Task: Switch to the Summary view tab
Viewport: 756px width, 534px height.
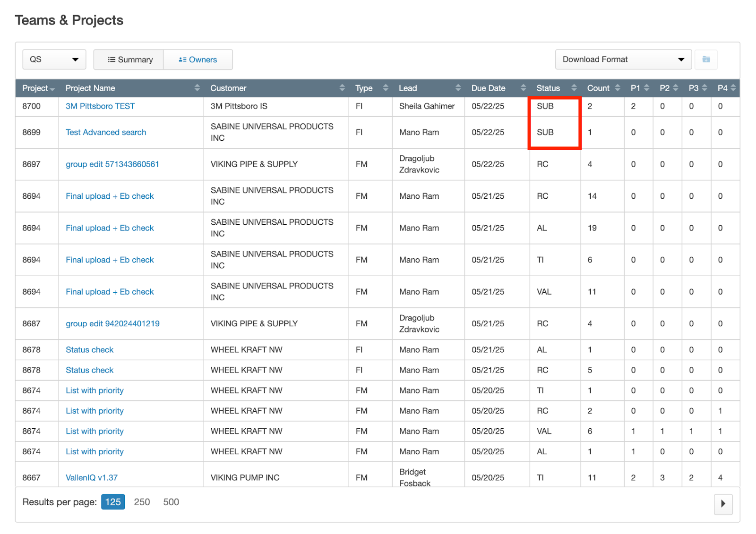Action: 129,59
